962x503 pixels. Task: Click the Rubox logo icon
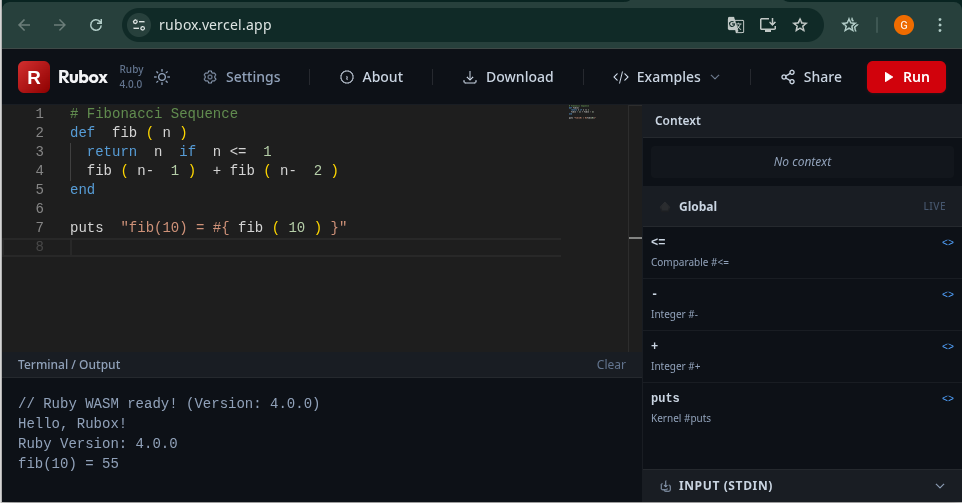pos(34,77)
